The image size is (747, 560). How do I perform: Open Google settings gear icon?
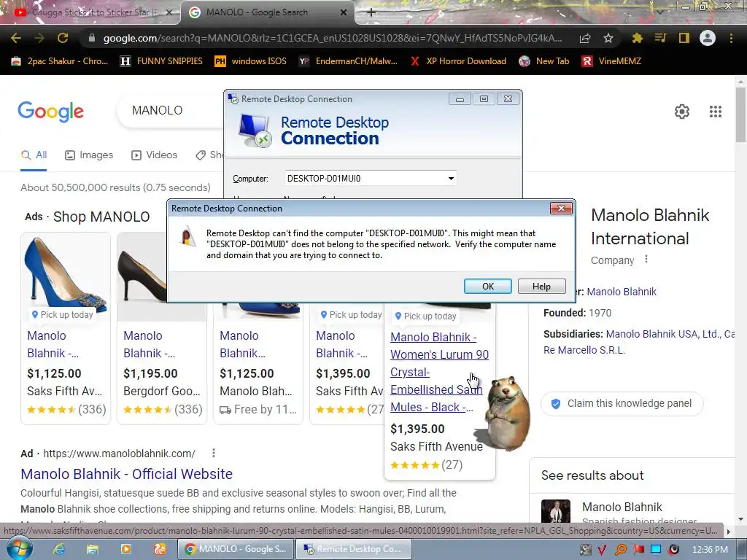tap(682, 112)
